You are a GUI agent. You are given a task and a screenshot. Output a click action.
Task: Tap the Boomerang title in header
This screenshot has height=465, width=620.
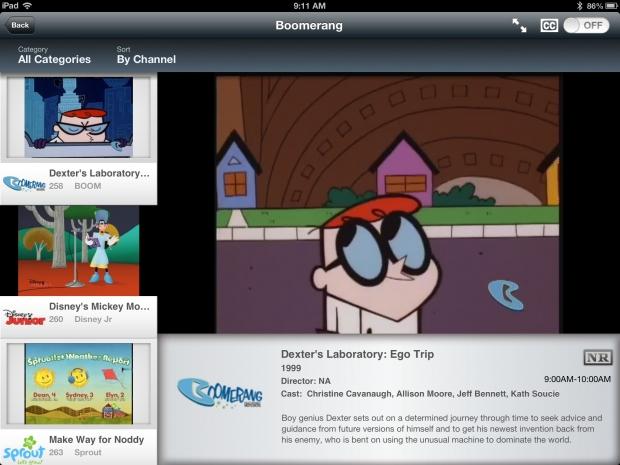[309, 25]
